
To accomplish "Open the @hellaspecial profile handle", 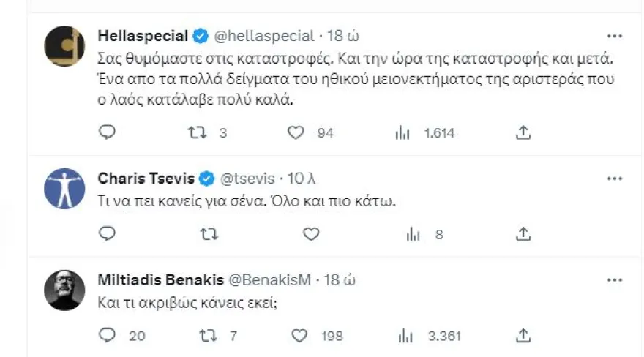I will (x=265, y=36).
